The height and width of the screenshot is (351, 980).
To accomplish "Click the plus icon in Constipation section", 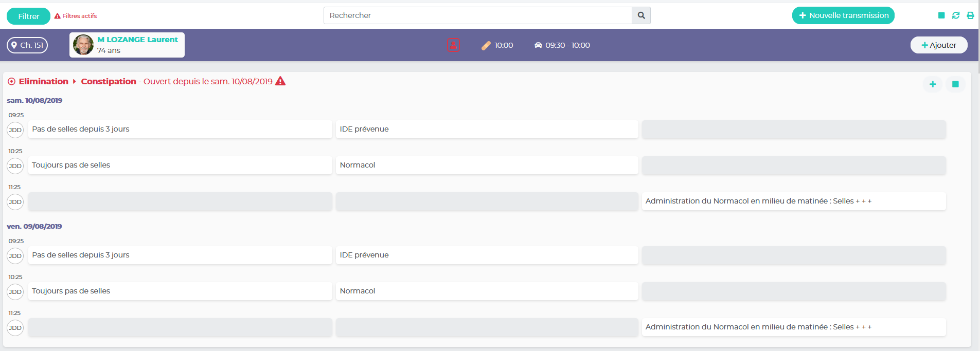I will [x=933, y=84].
